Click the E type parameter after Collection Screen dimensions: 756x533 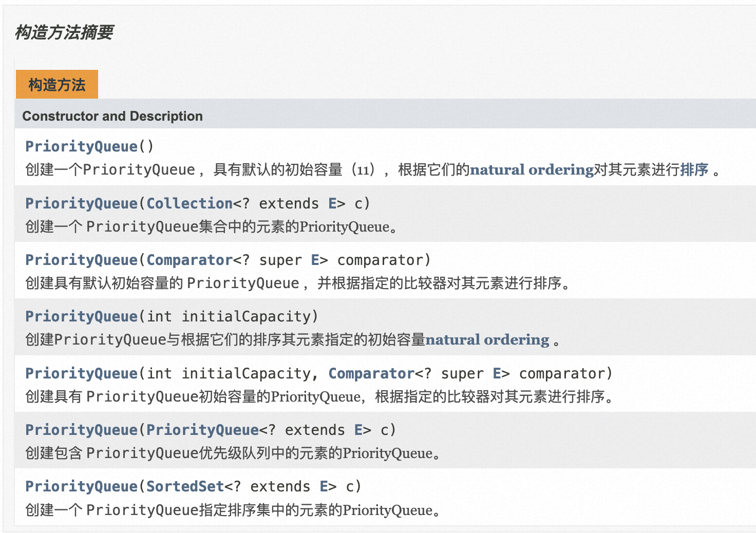[x=332, y=203]
